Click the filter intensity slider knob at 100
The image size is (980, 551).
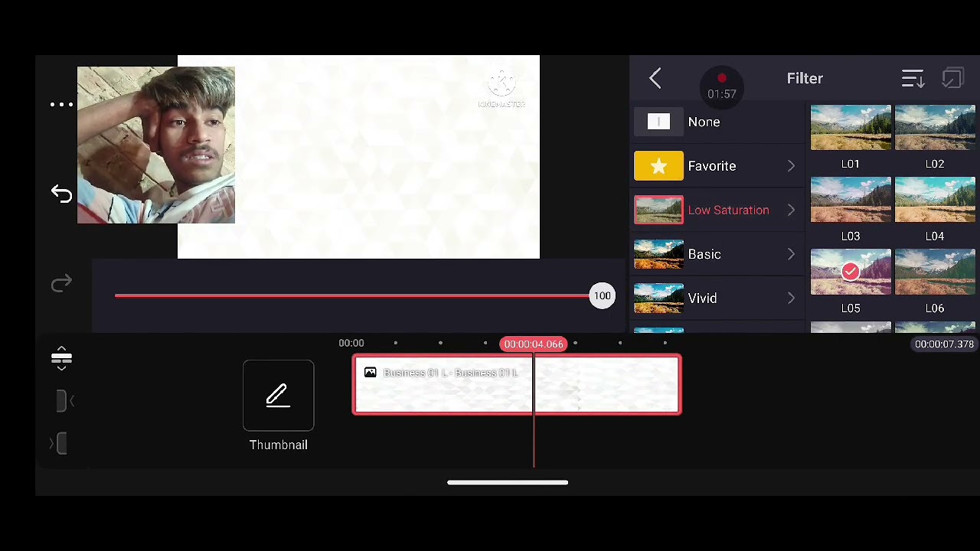[603, 296]
